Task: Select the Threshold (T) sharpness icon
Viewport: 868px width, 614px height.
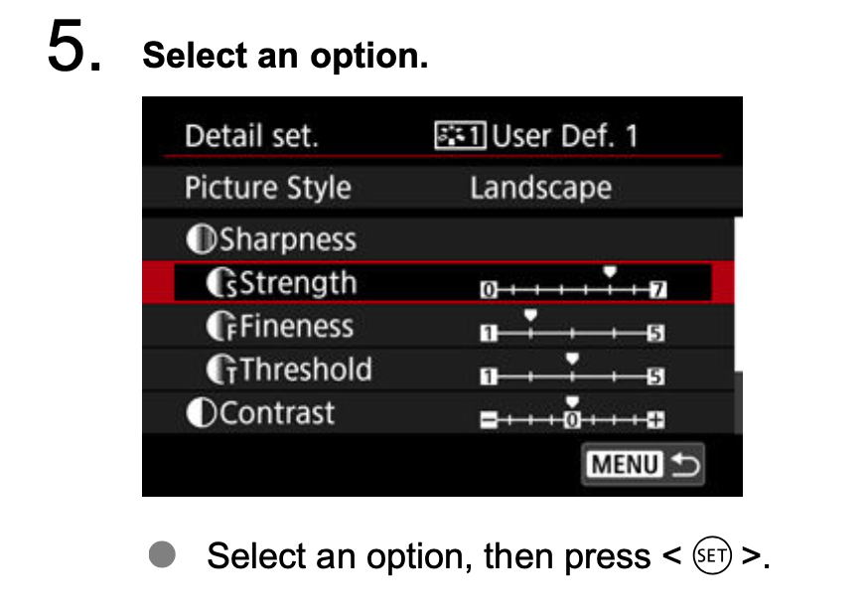Action: point(220,370)
